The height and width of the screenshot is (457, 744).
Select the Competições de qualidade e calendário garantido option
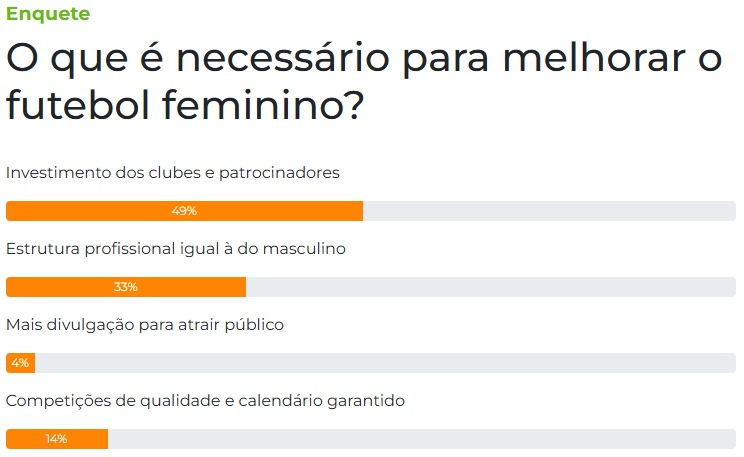click(205, 401)
